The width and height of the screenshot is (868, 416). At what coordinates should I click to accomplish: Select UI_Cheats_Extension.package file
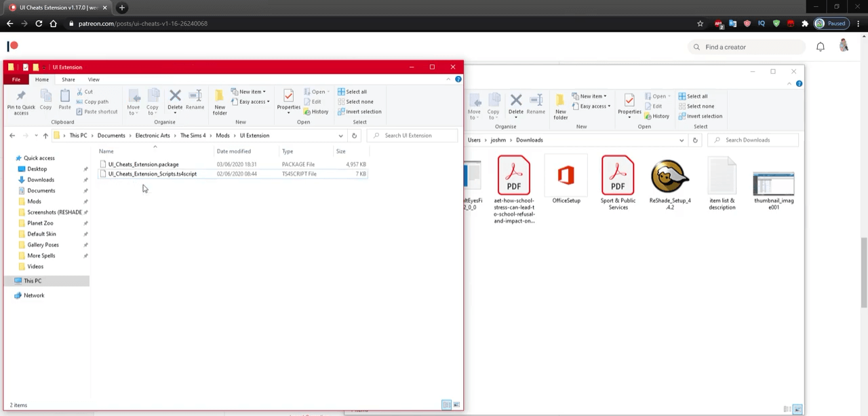(x=232, y=164)
